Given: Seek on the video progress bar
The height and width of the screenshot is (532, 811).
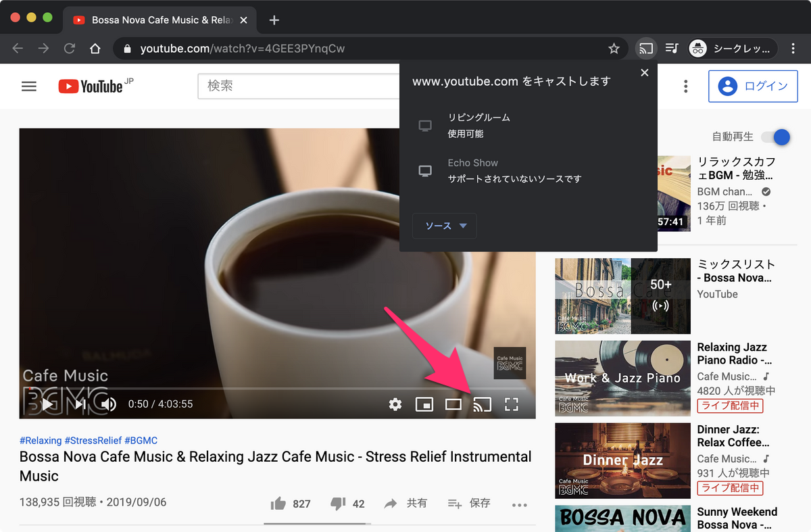Looking at the screenshot, I should click(x=277, y=389).
